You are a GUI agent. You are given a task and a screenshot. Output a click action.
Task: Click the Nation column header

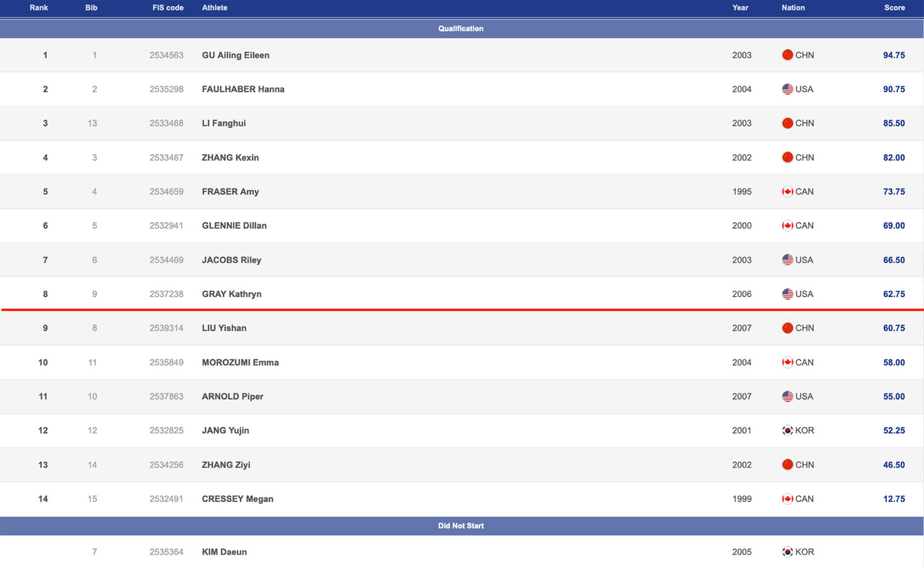tap(793, 8)
